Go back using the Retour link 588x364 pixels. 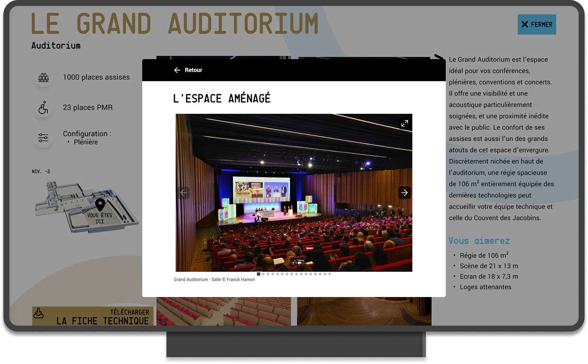pyautogui.click(x=188, y=70)
